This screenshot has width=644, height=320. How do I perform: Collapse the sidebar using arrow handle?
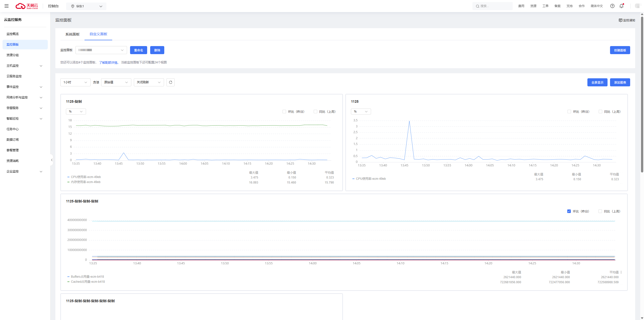coord(52,160)
